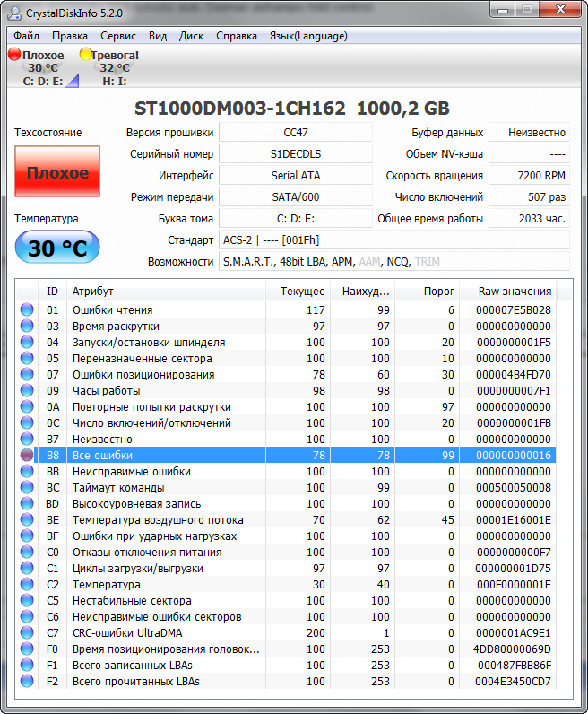Click status icon for C5 Нестабильные сектора

point(27,601)
